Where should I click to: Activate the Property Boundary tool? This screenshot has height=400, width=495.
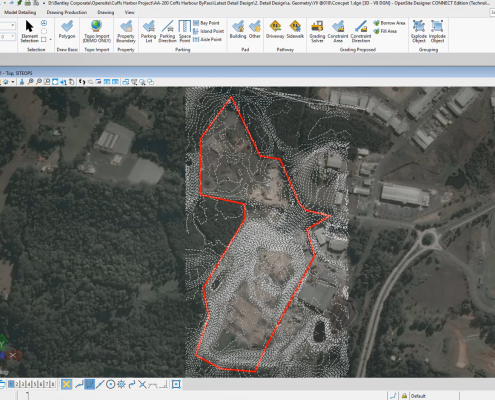click(126, 31)
